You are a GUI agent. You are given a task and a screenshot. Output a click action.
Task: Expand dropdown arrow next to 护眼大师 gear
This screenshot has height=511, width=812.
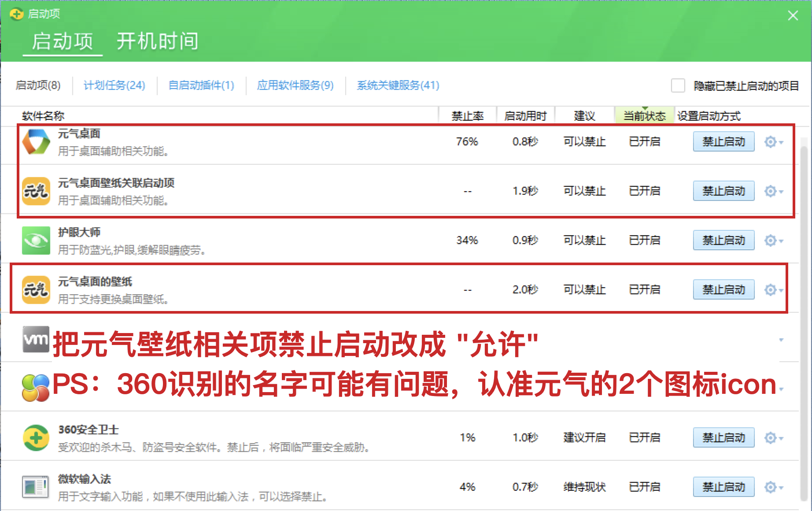coord(781,241)
